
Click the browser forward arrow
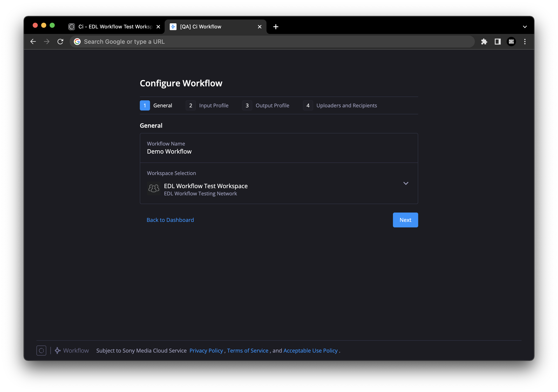pos(47,42)
